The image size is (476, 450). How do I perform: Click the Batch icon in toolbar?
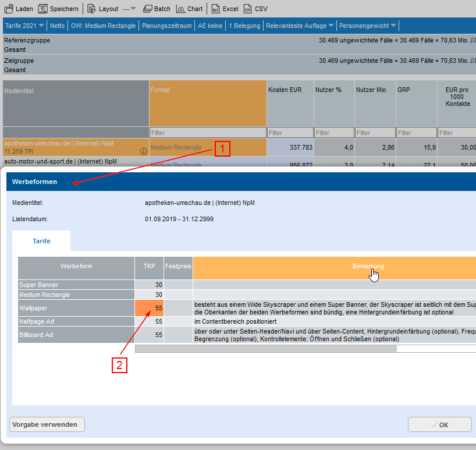(x=148, y=9)
